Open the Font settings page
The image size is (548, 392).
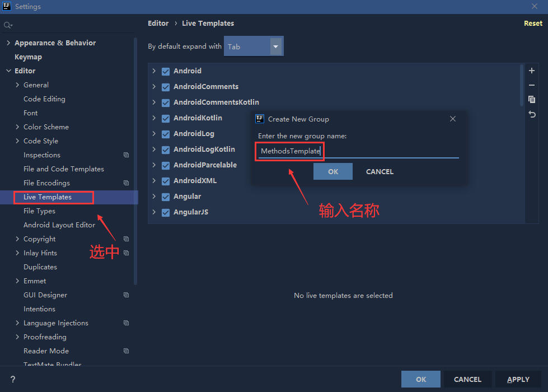pos(30,113)
